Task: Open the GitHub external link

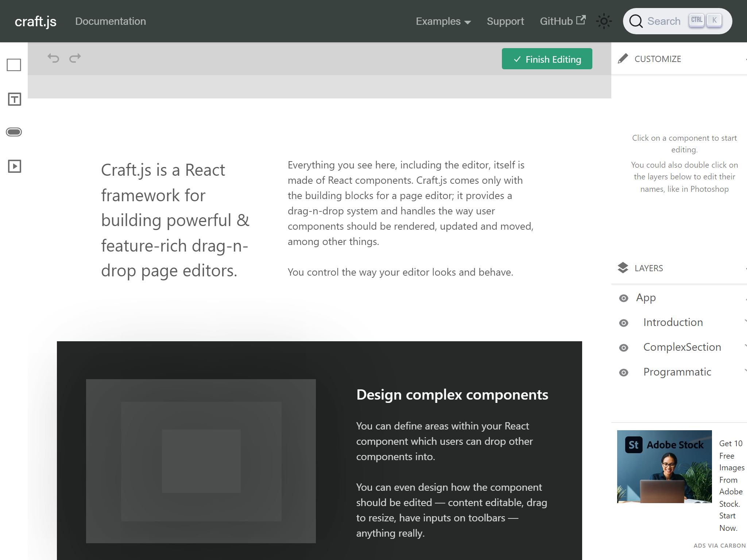Action: 563,21
